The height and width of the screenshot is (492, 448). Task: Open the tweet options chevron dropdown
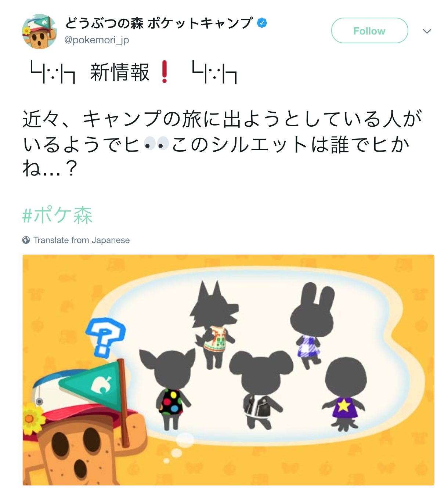427,31
